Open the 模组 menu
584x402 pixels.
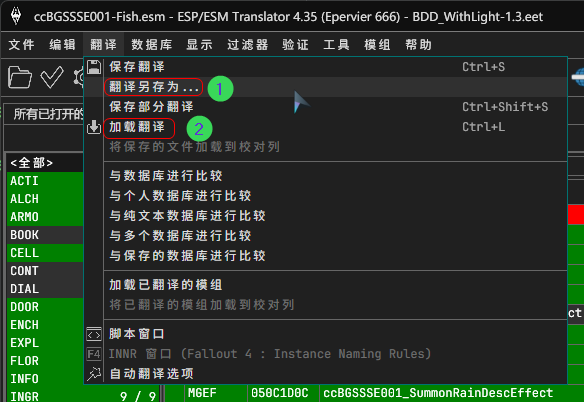377,45
